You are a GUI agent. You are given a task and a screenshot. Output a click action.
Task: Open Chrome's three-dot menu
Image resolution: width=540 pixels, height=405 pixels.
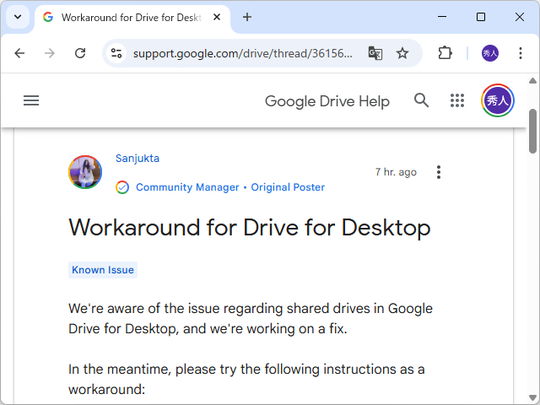(x=520, y=53)
